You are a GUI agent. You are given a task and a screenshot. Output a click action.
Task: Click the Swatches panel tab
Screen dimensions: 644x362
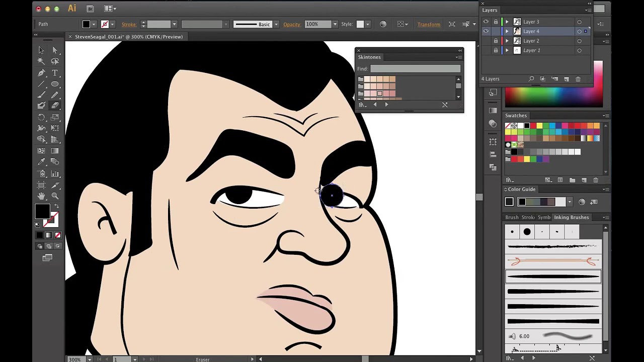(516, 116)
